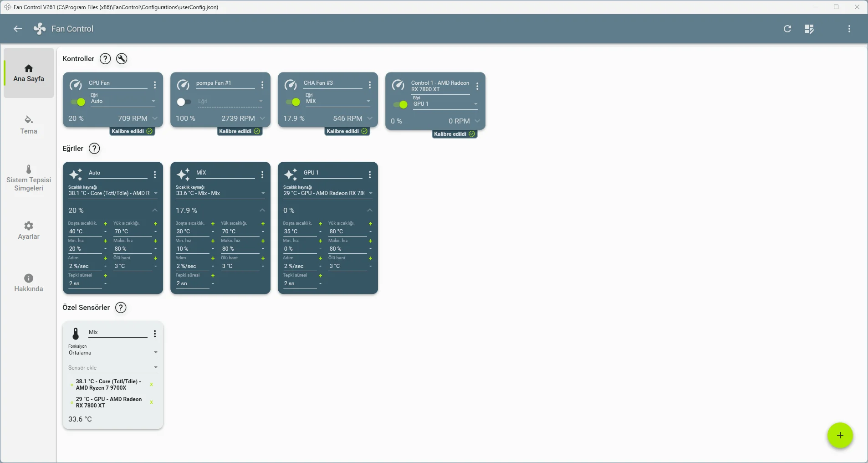Click Kalibre edildi badge under pompa Fan #1
868x463 pixels.
(240, 131)
